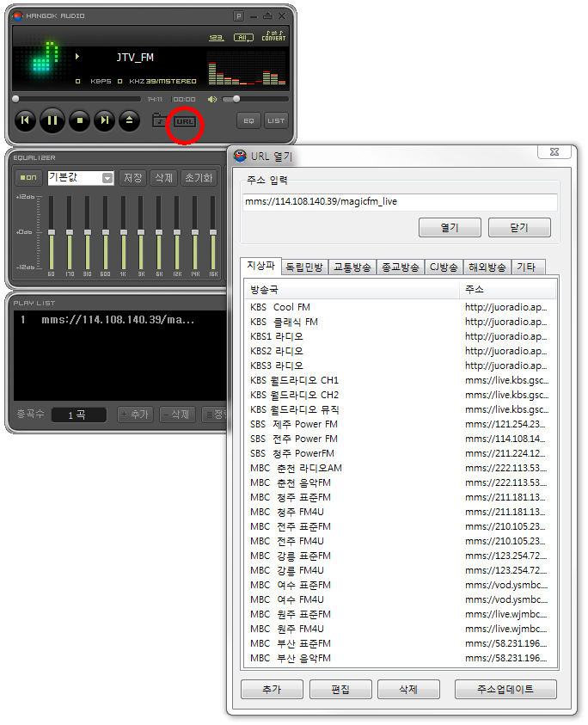Click the equalizer 삭제 button
Image resolution: width=588 pixels, height=725 pixels.
(163, 177)
